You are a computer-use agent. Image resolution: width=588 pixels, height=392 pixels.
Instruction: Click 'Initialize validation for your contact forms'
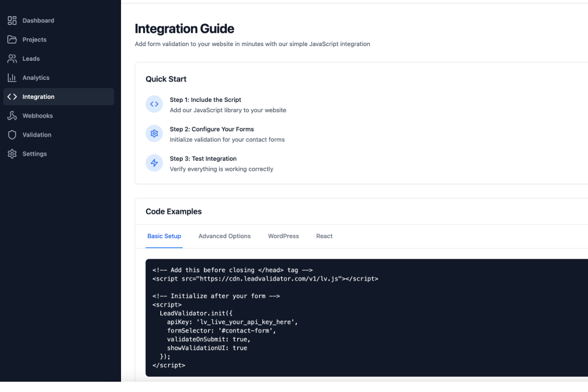[227, 140]
